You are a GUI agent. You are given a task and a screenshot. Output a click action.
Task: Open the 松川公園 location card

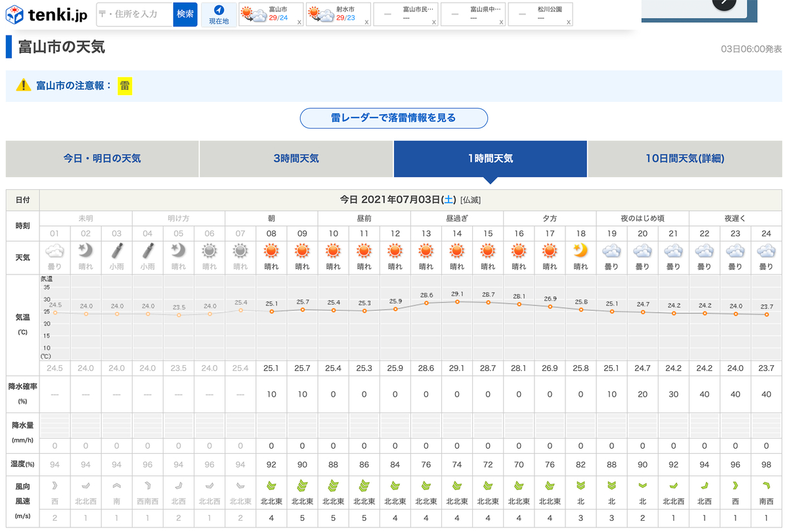pyautogui.click(x=541, y=14)
